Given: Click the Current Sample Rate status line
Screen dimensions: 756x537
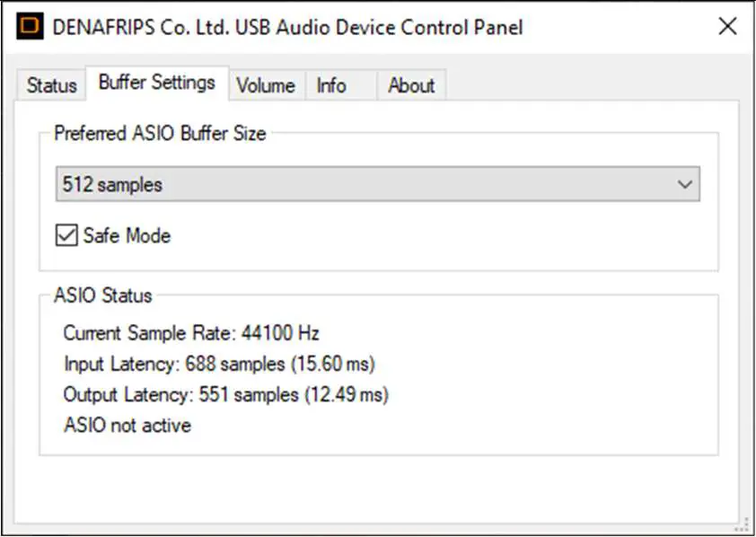Looking at the screenshot, I should (x=190, y=333).
